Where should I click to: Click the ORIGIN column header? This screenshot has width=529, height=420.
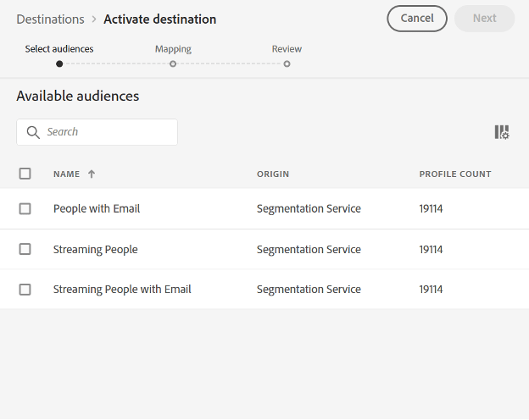[273, 174]
